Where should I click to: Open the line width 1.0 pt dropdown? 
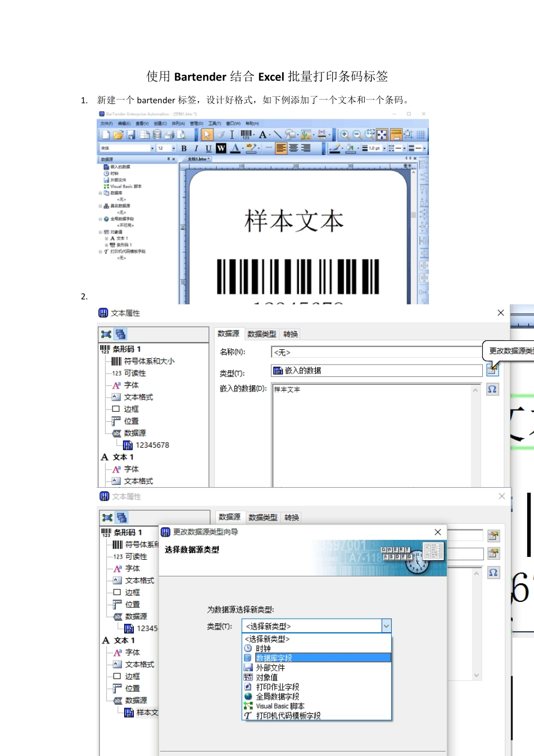click(x=384, y=148)
